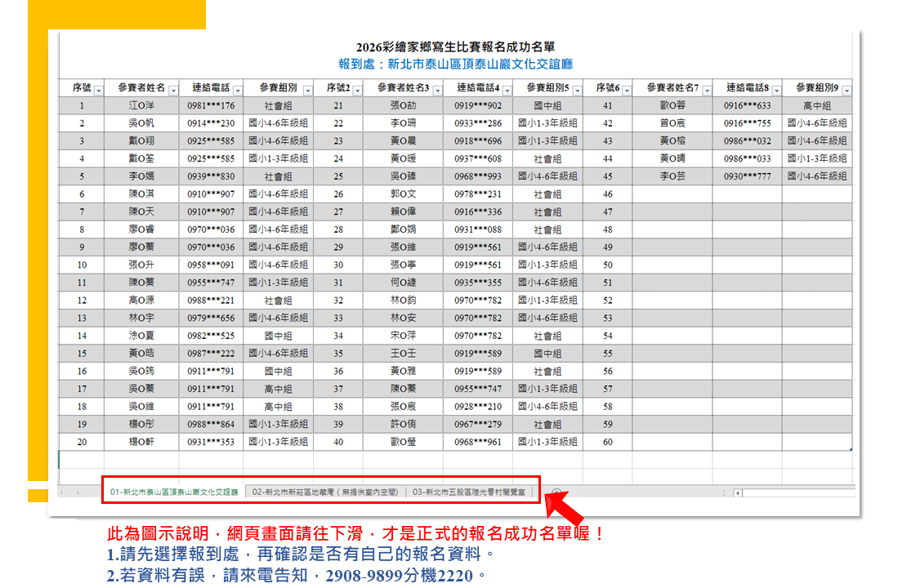898x588 pixels.
Task: Open the 序號 column filter dropdown
Action: (x=99, y=90)
